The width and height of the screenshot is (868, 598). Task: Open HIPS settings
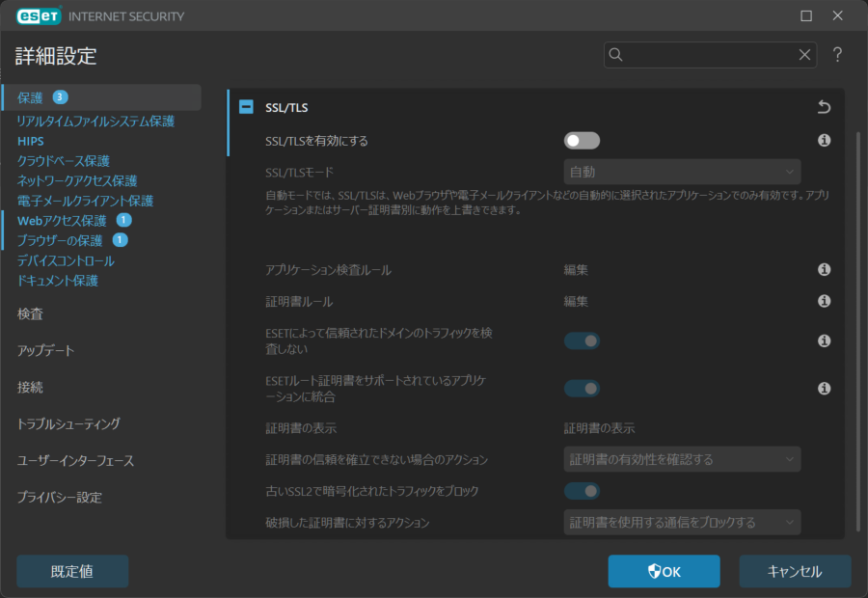point(31,141)
